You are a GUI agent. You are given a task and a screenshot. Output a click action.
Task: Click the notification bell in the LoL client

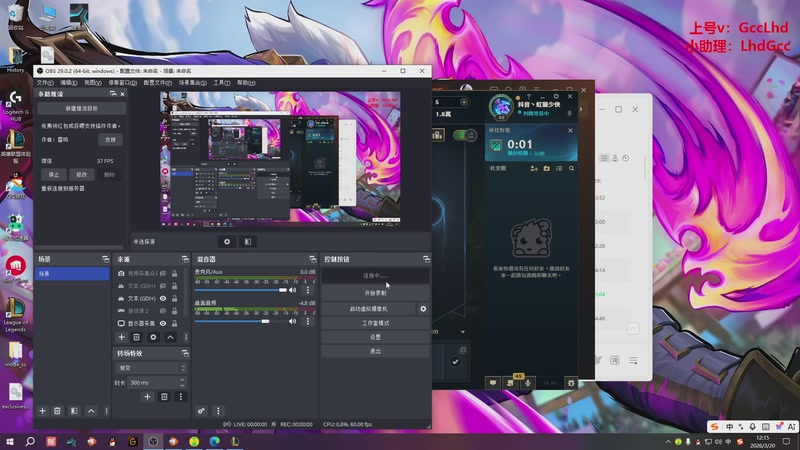pos(569,113)
